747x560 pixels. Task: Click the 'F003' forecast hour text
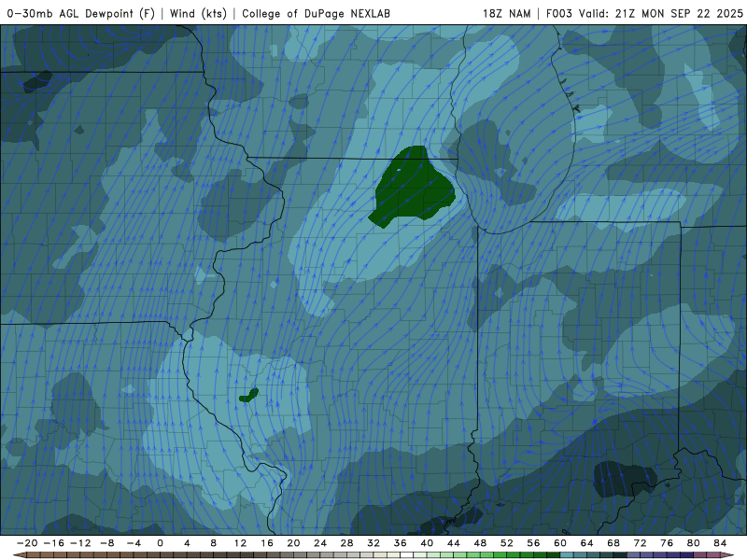(558, 13)
